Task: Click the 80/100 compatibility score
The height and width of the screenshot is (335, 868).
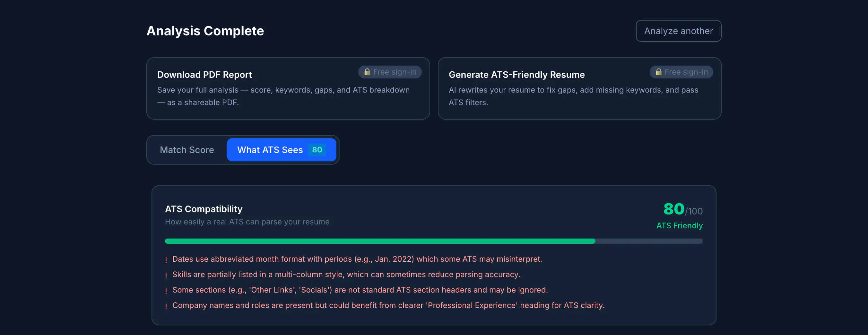Action: pos(683,209)
